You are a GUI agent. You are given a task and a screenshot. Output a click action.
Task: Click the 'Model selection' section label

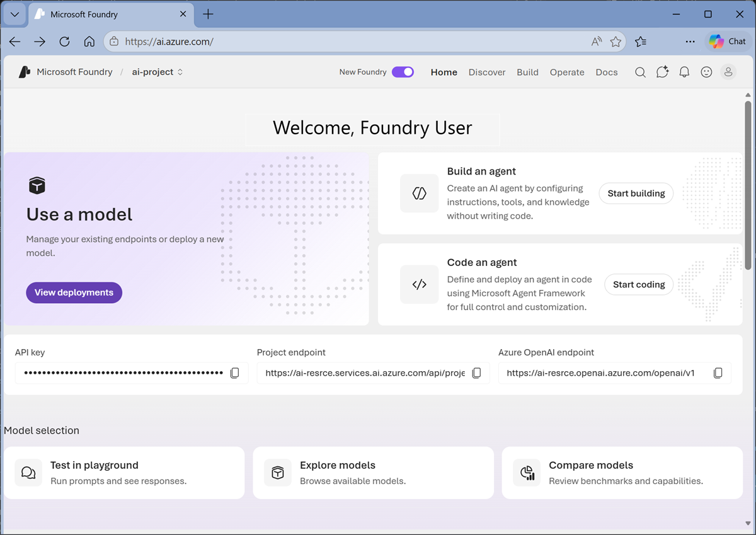(42, 430)
